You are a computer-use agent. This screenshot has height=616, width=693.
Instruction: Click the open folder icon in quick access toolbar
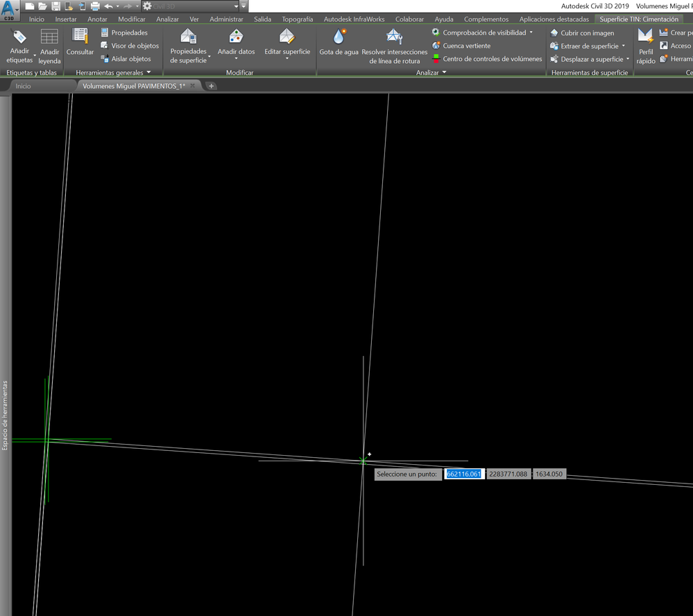(42, 6)
